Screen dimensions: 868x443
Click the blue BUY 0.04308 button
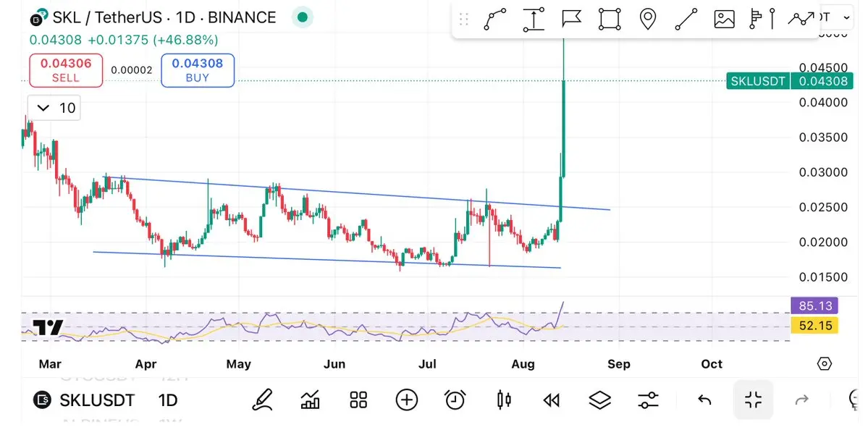(198, 70)
